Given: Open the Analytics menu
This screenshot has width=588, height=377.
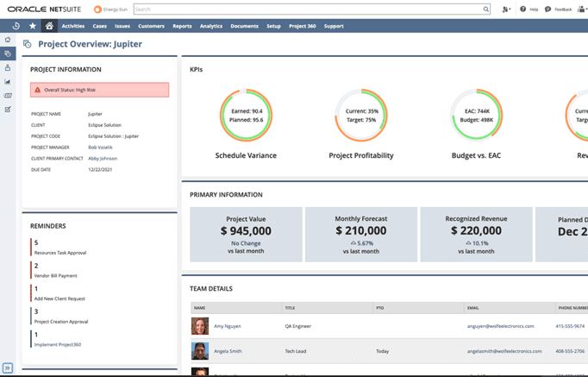Looking at the screenshot, I should click(x=210, y=26).
